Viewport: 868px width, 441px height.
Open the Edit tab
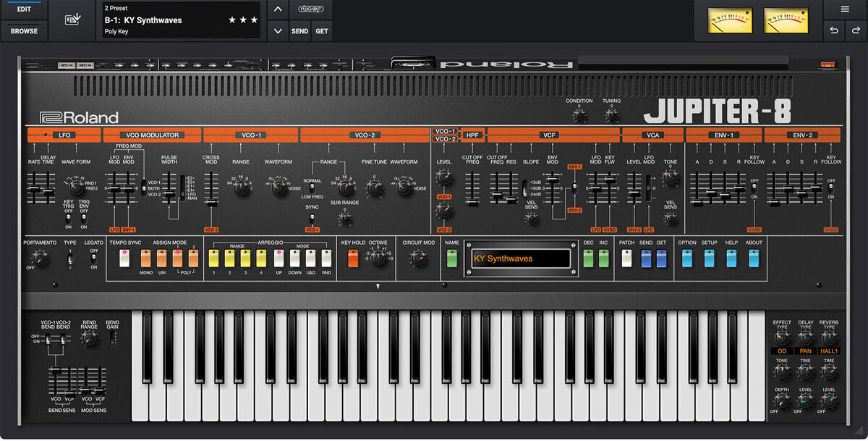[24, 9]
